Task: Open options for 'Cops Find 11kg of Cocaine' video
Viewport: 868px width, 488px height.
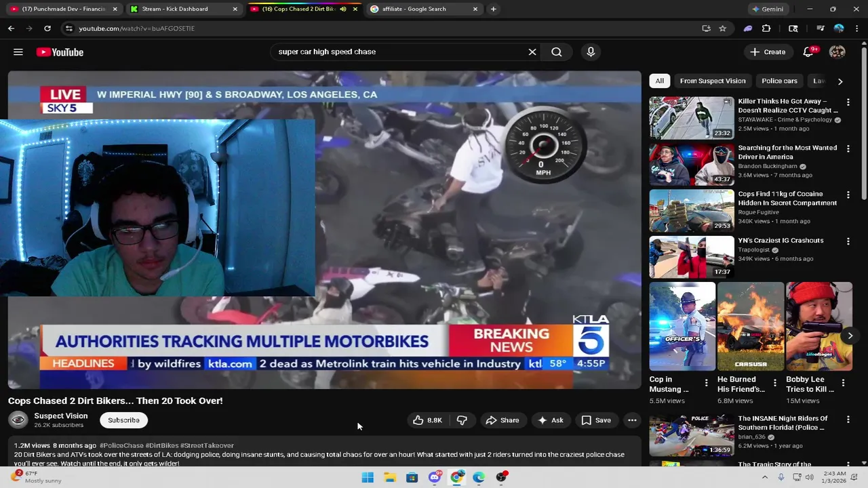Action: point(848,195)
